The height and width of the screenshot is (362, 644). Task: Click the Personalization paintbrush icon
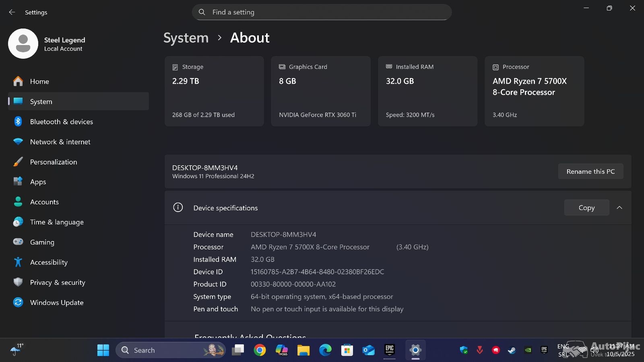(18, 162)
